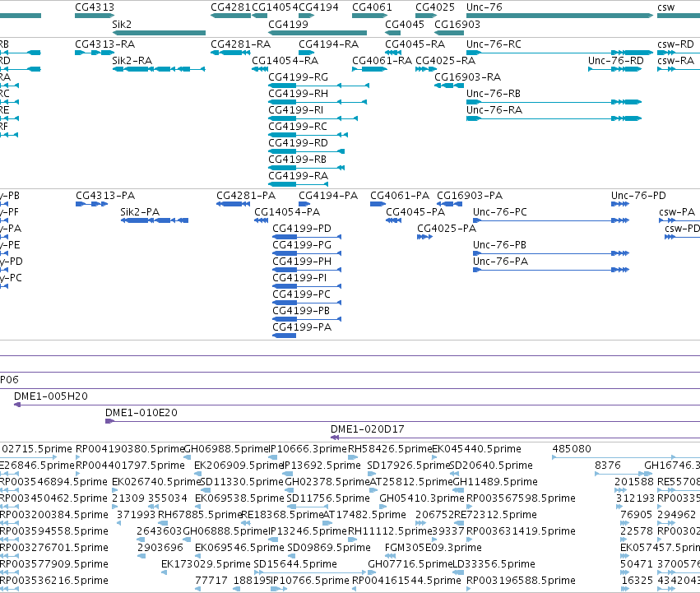700x593 pixels.
Task: Select protein CG4199-PA
Action: 302,327
